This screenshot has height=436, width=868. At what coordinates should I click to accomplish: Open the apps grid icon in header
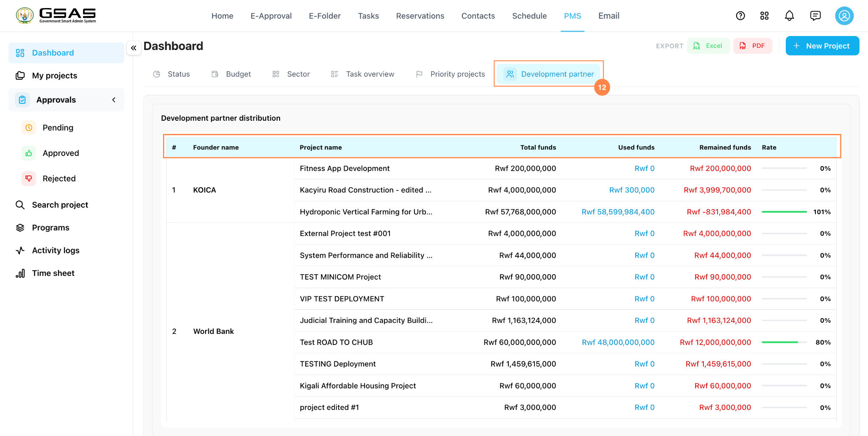[x=765, y=16]
